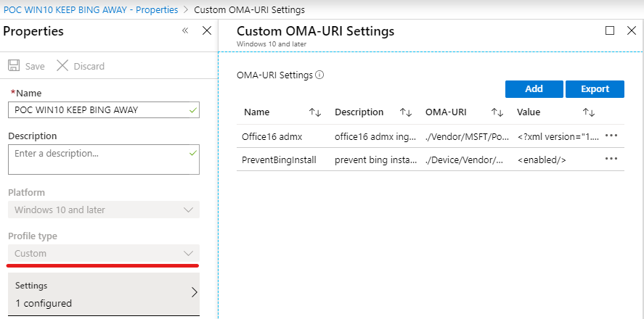Image resolution: width=644 pixels, height=319 pixels.
Task: Sort by Description column arrows
Action: pos(406,112)
